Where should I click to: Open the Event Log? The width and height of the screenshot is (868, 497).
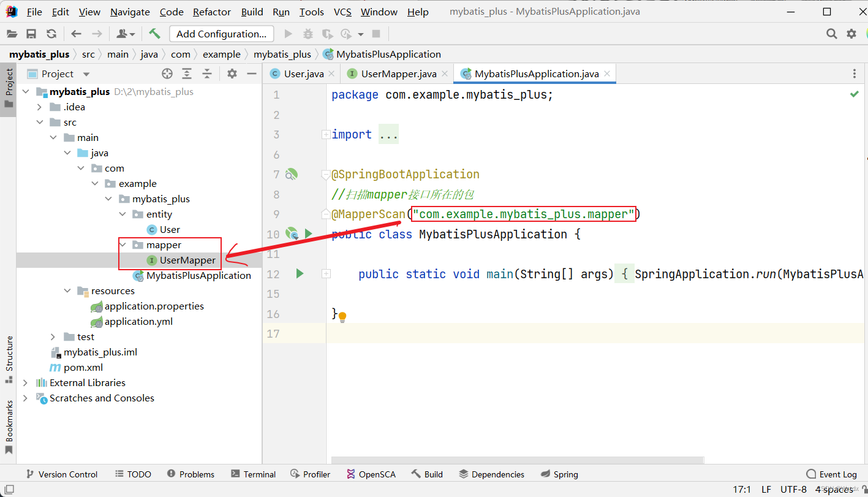click(x=831, y=474)
